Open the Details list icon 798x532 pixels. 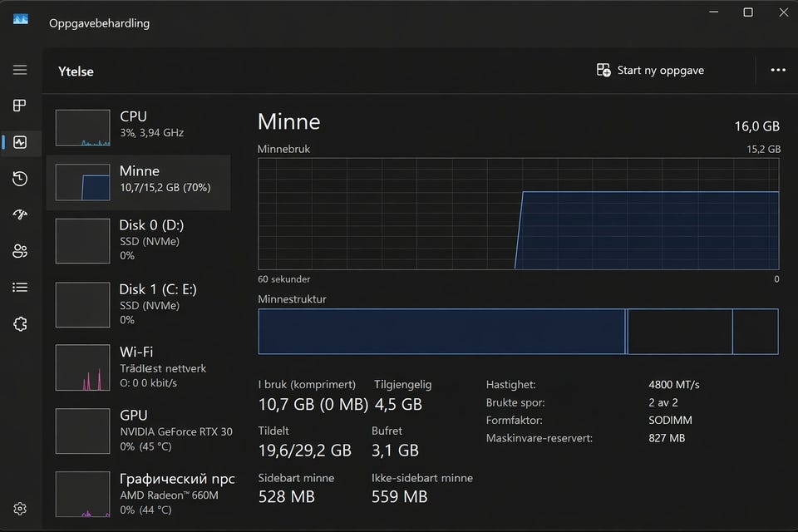tap(20, 288)
